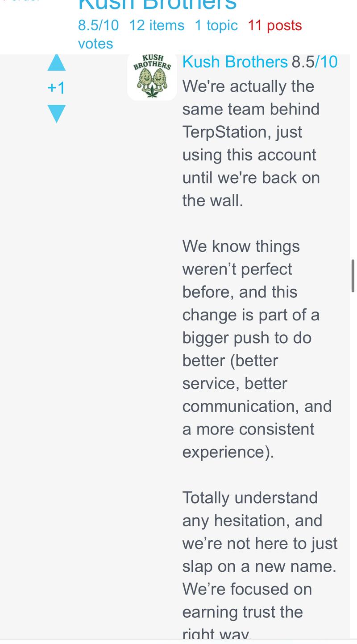View the 11 posts tab
Screen dimensions: 357x644
[275, 25]
